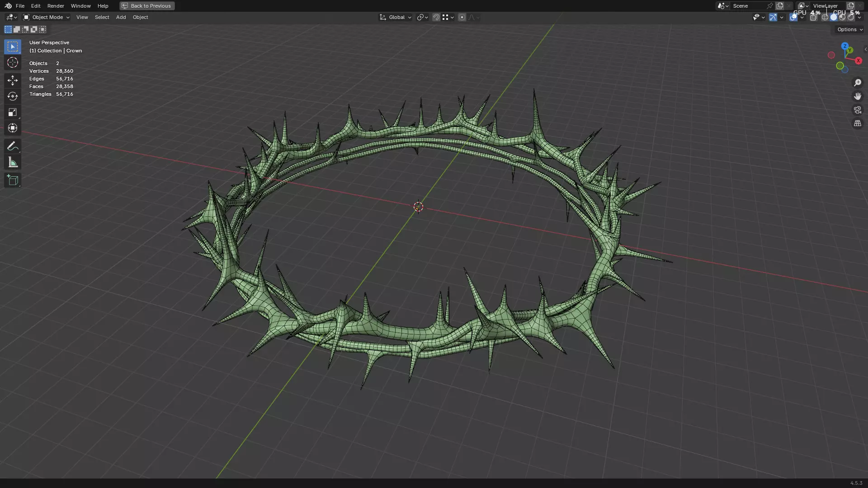
Task: Open selectability and visibility dropdown
Action: 759,17
